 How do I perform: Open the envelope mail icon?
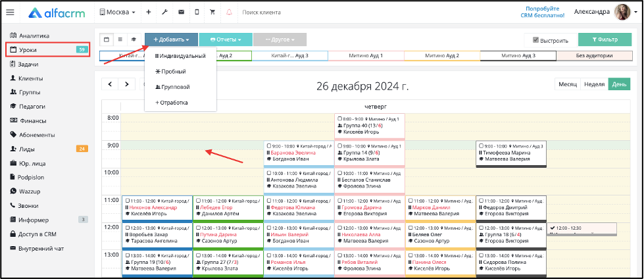coord(181,13)
